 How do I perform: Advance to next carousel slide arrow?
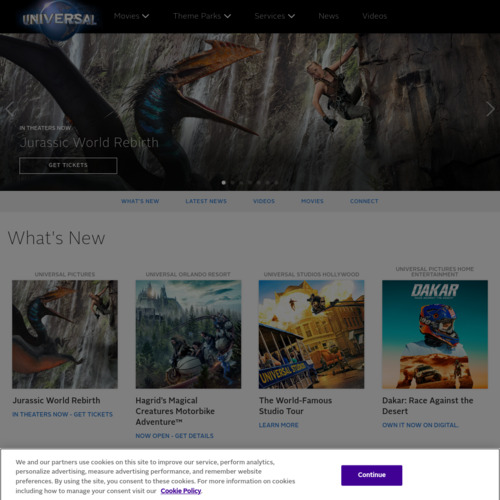click(x=490, y=109)
